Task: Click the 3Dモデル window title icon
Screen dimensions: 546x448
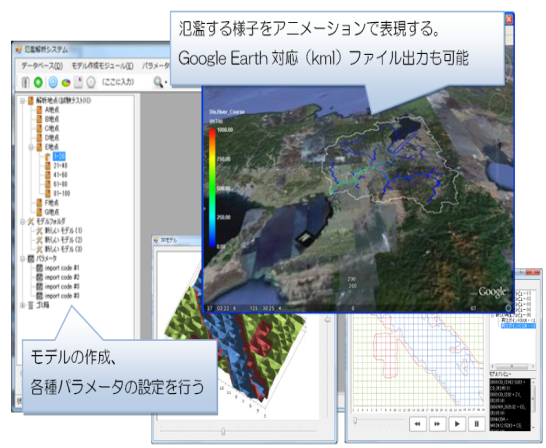Action: [156, 240]
